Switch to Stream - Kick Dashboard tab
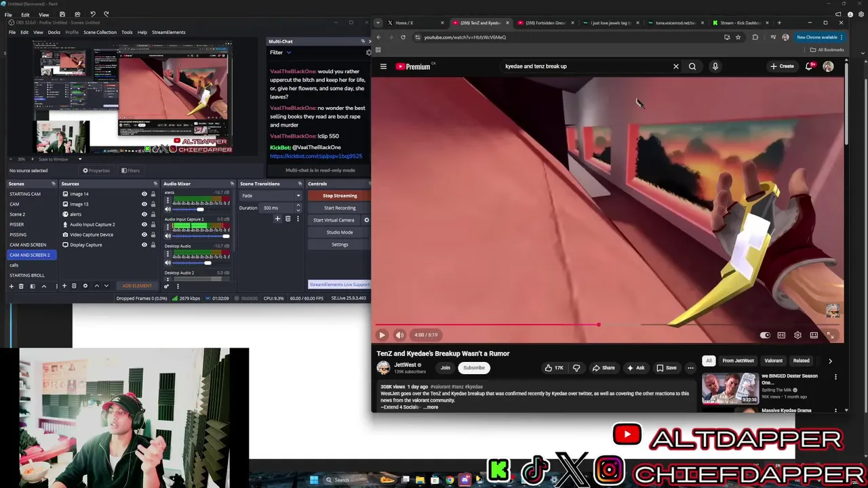Screen dimensions: 868x488 pos(741,23)
